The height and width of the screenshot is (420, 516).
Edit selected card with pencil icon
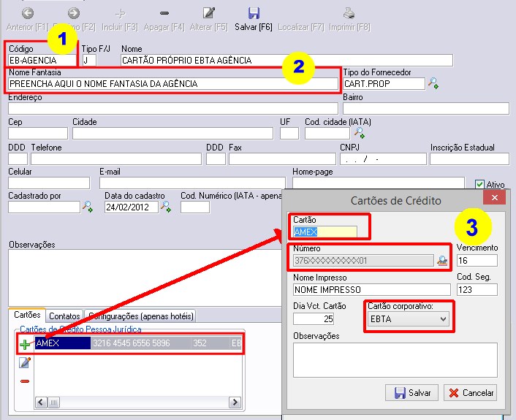pyautogui.click(x=25, y=362)
